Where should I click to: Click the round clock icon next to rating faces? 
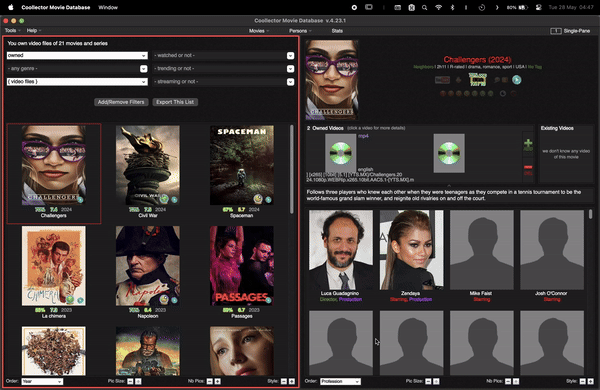coord(503,93)
